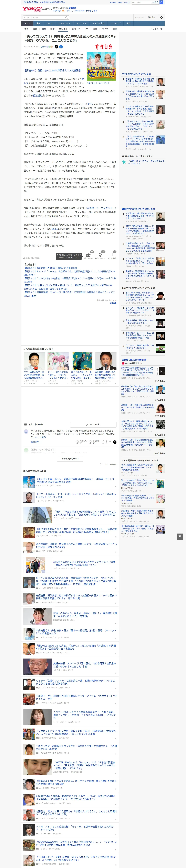
Task: Open the 国内 category tab
Action: click(x=35, y=29)
